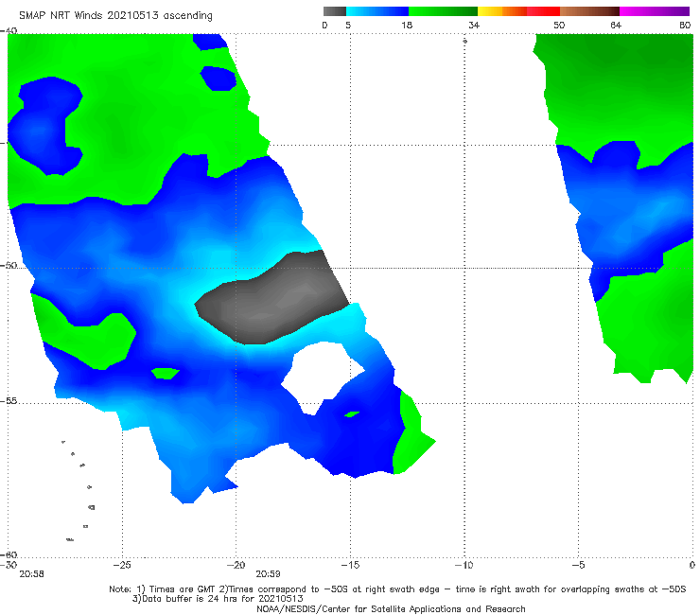Click the '64' label under the color bar

(x=616, y=25)
